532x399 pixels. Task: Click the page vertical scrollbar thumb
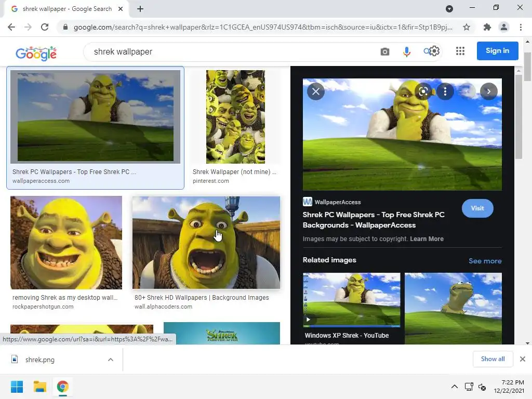pos(527,67)
